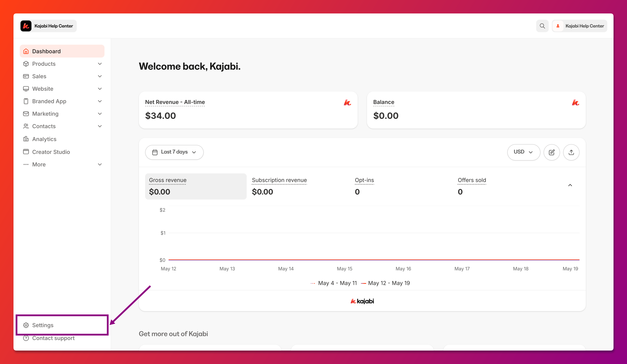Select the Gross revenue metric tab
627x364 pixels.
(x=196, y=186)
